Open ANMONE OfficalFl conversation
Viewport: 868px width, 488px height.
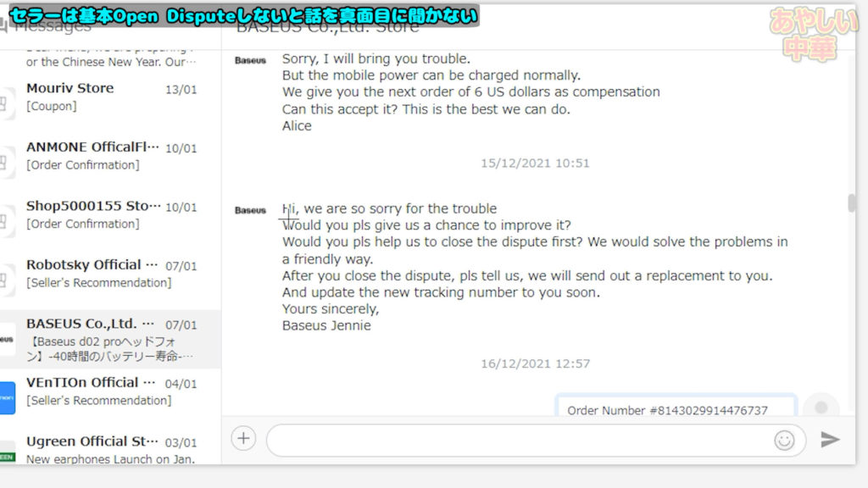click(111, 156)
